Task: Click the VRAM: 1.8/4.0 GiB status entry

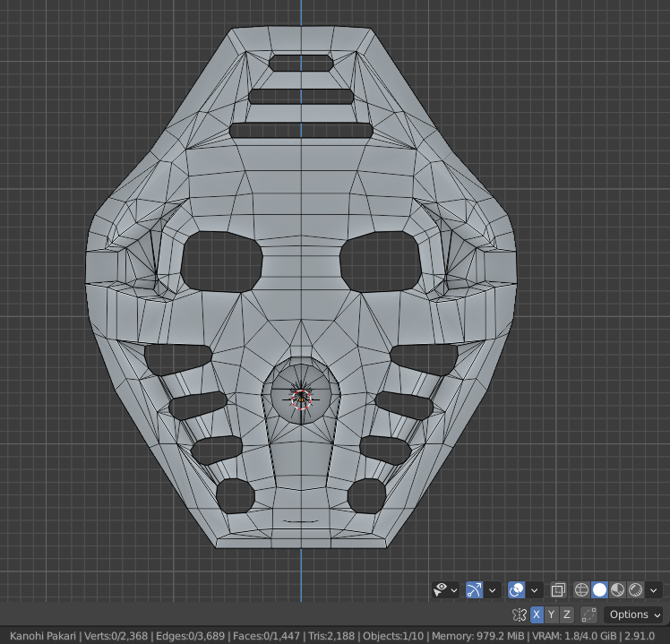Action: [574, 636]
